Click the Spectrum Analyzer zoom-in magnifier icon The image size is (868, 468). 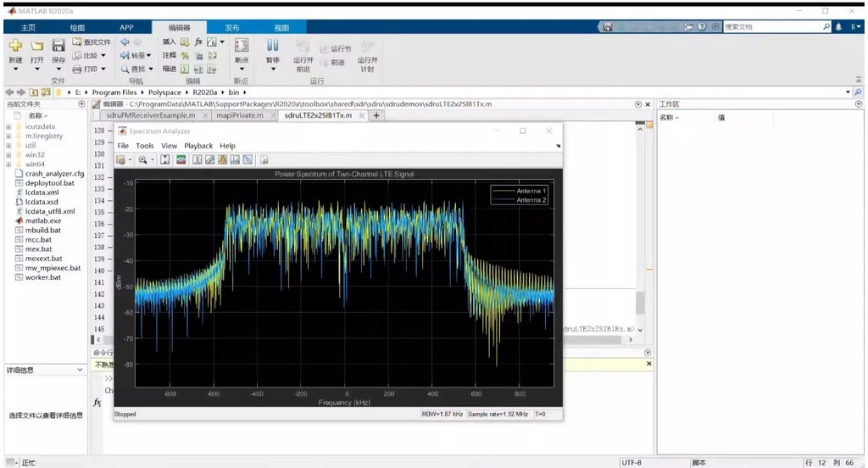[142, 160]
